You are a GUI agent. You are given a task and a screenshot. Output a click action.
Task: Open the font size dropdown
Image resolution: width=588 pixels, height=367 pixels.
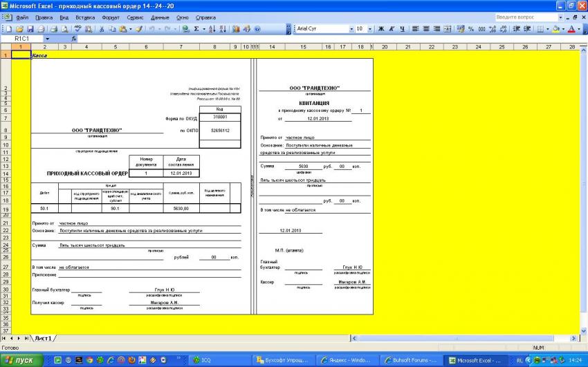tap(370, 29)
